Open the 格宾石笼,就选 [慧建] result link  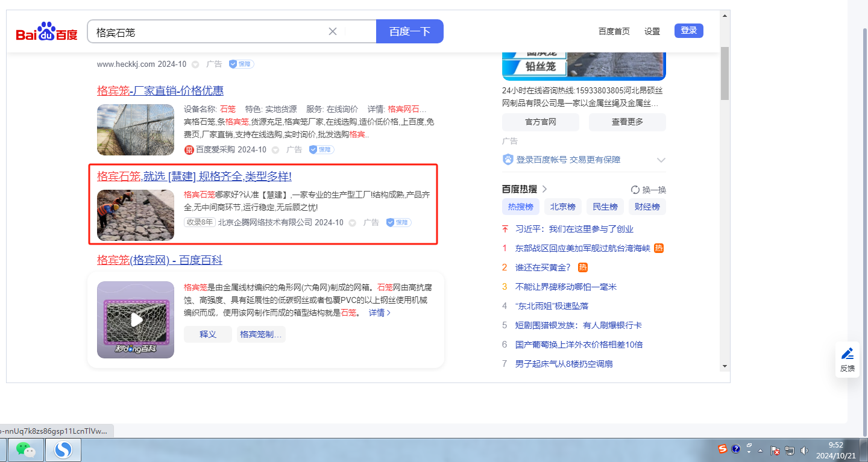(194, 176)
